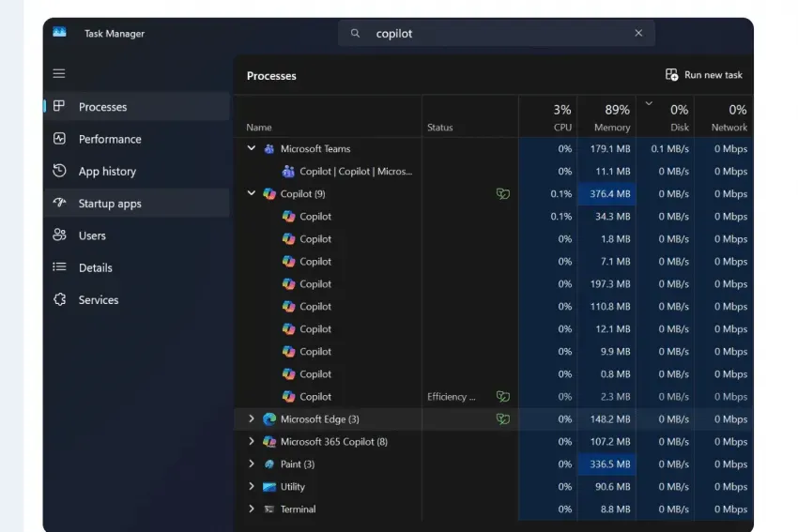Image resolution: width=798 pixels, height=532 pixels.
Task: Click the Terminal process icon
Action: [269, 509]
